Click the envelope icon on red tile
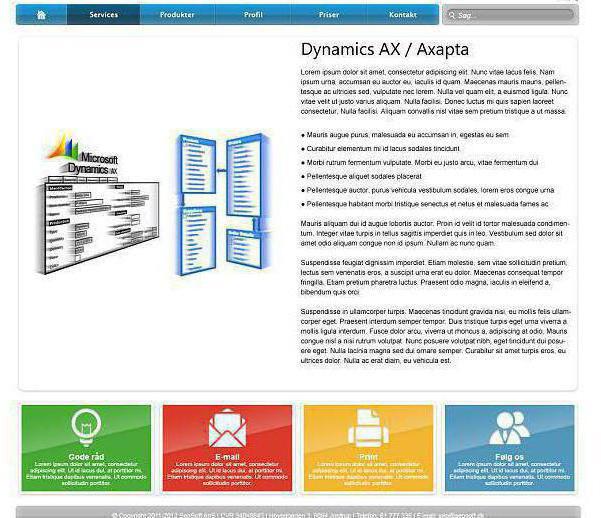Viewport: 601px width, 518px height. (227, 428)
